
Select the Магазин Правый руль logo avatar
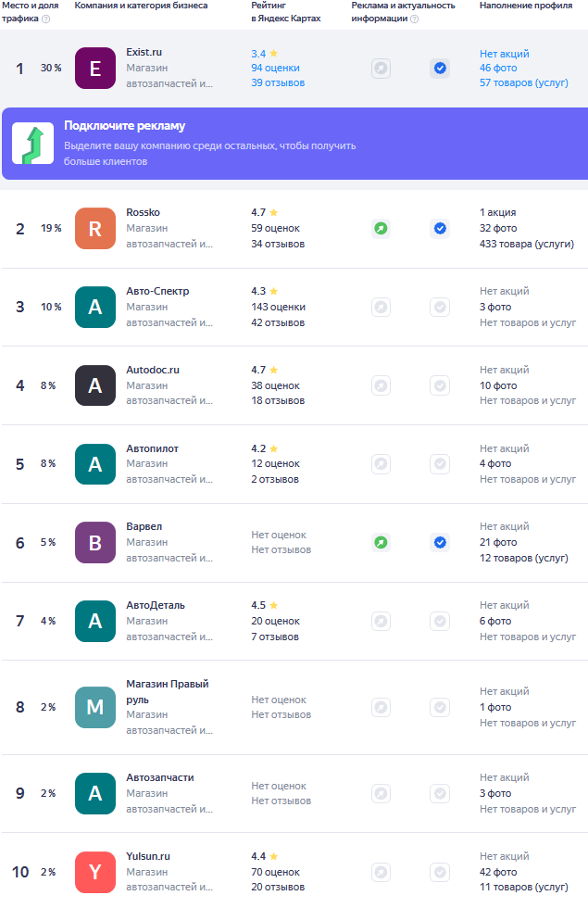(95, 707)
